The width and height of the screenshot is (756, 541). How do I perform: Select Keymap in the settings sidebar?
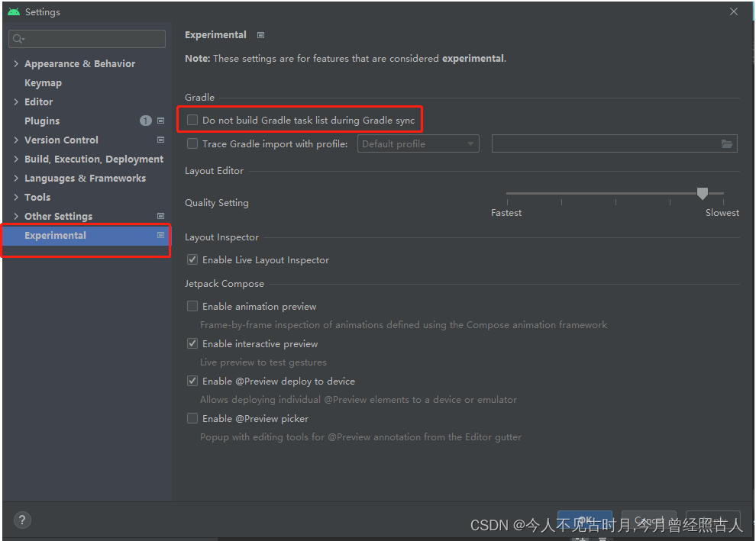pyautogui.click(x=43, y=82)
